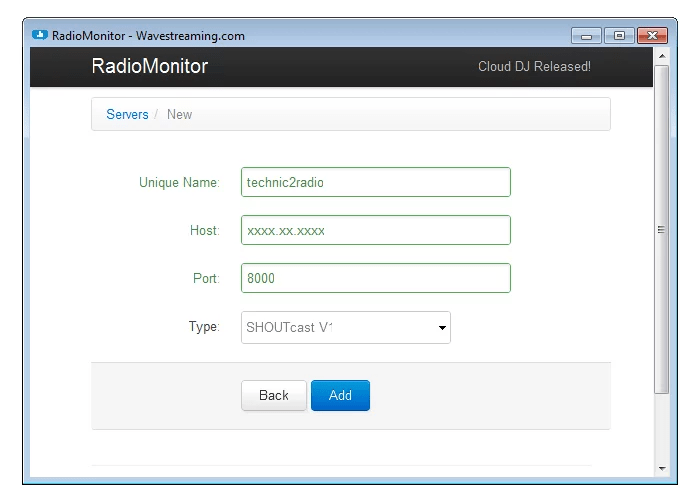
Task: Maximize the RadioMonitor window
Action: [619, 36]
